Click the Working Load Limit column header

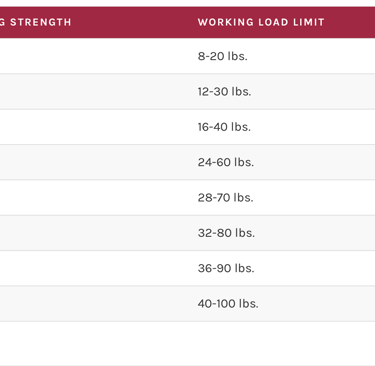point(261,22)
